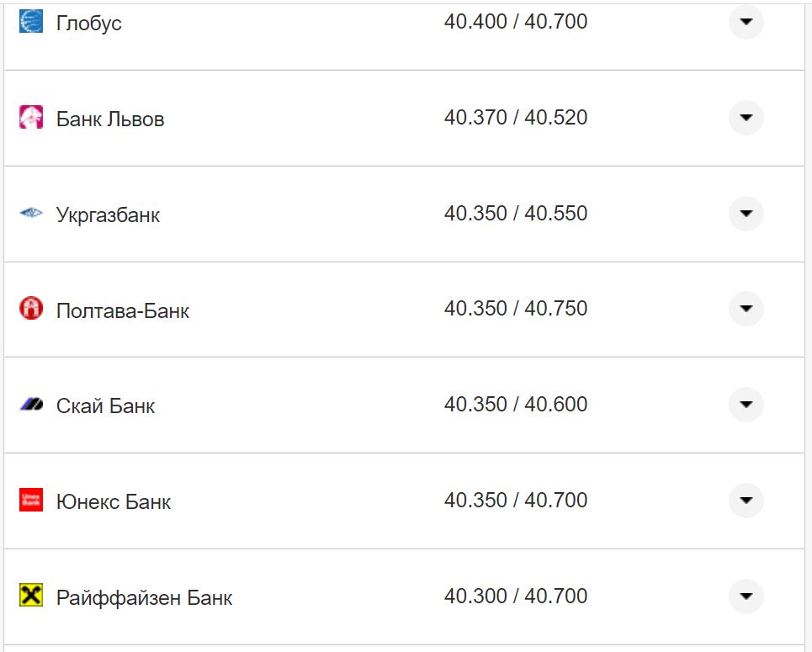This screenshot has height=652, width=812.
Task: Click the Глобус bank logo icon
Action: click(x=30, y=22)
